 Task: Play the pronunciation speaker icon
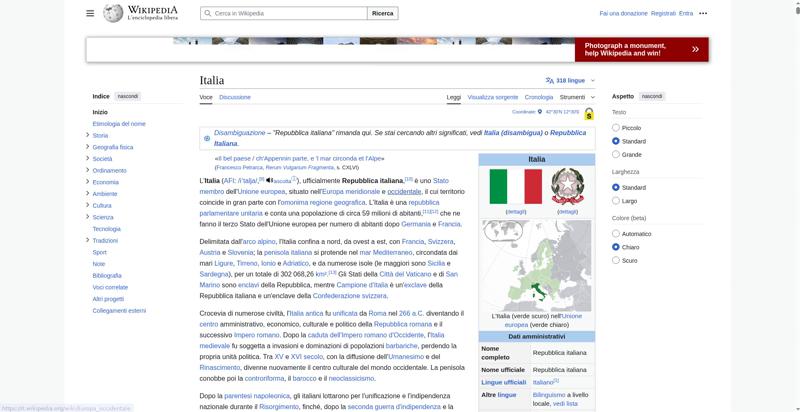coord(269,181)
